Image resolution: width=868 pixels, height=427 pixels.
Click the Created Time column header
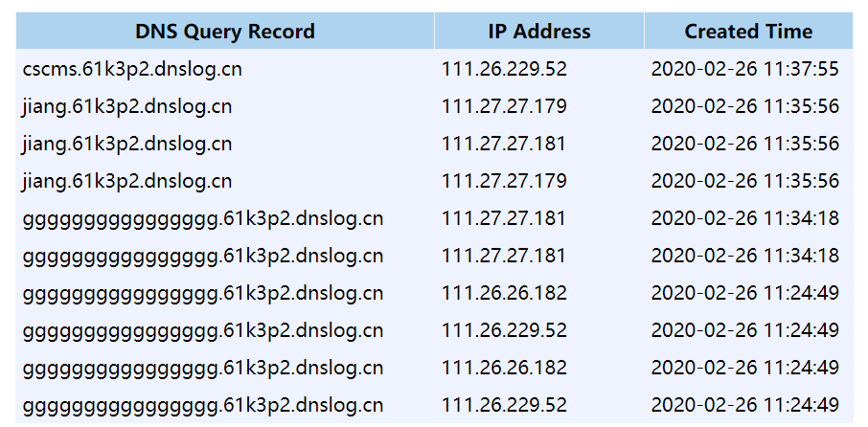click(x=748, y=31)
